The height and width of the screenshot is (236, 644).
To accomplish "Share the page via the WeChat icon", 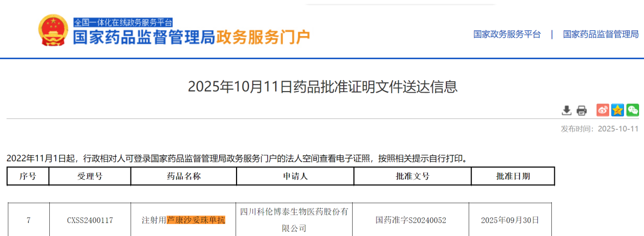I will click(633, 110).
